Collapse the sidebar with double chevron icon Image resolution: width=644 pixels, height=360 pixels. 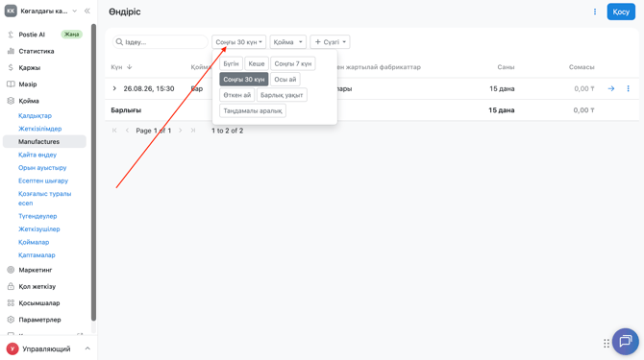click(x=87, y=12)
